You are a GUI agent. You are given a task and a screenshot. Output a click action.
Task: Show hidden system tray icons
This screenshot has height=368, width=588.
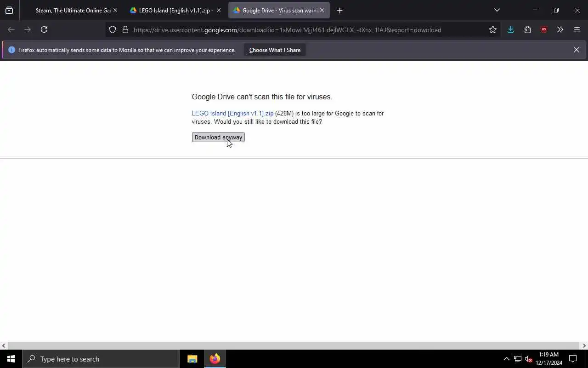point(506,359)
